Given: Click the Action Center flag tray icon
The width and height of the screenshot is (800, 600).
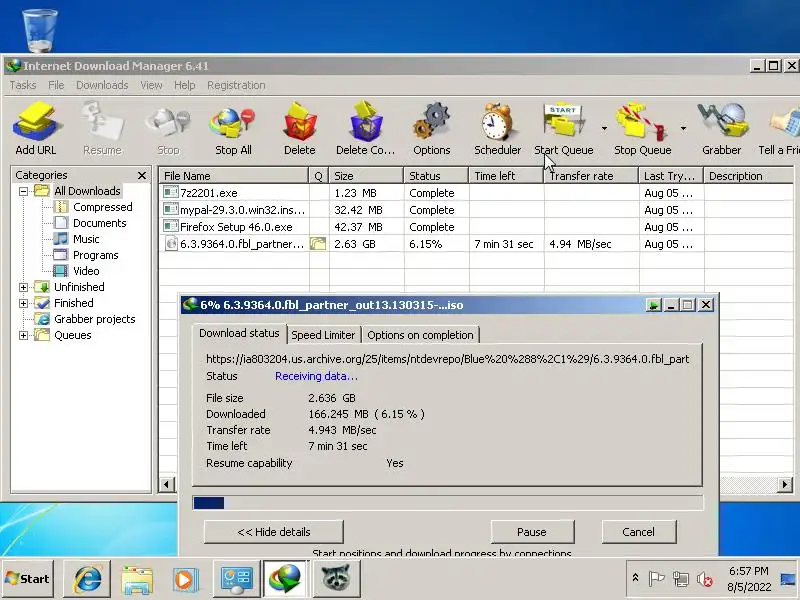Looking at the screenshot, I should tap(656, 579).
